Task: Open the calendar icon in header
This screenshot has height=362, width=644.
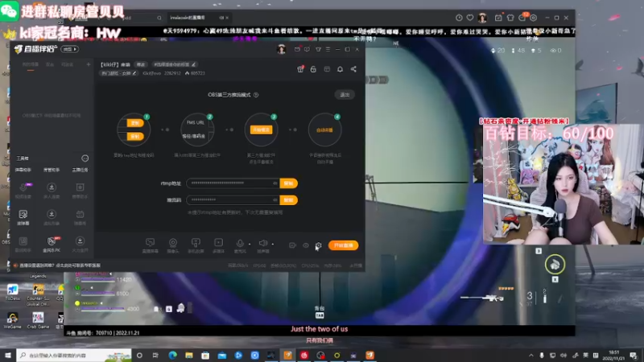Action: (327, 69)
